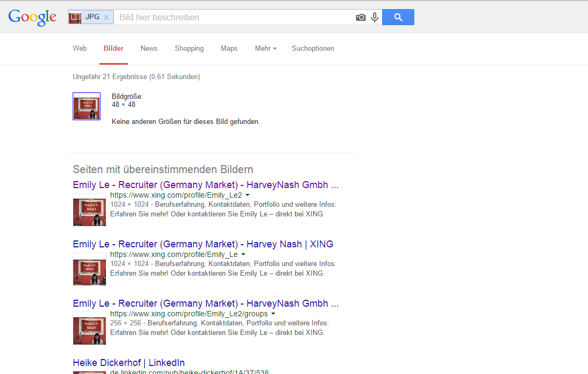Image resolution: width=588 pixels, height=374 pixels.
Task: Click the URL text https://www.xing.com/profile/Emily_Le2
Action: click(176, 195)
